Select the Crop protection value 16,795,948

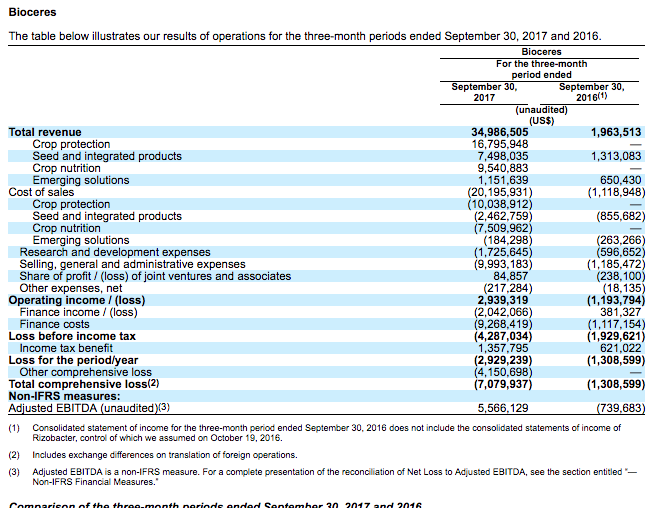tap(500, 144)
